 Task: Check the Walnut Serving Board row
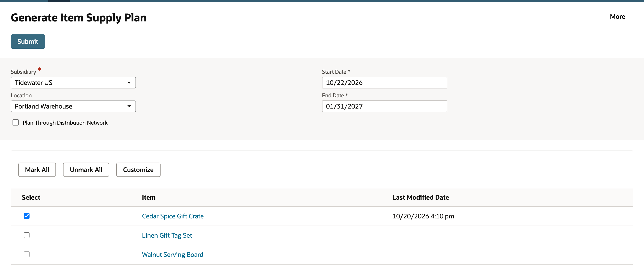27,255
